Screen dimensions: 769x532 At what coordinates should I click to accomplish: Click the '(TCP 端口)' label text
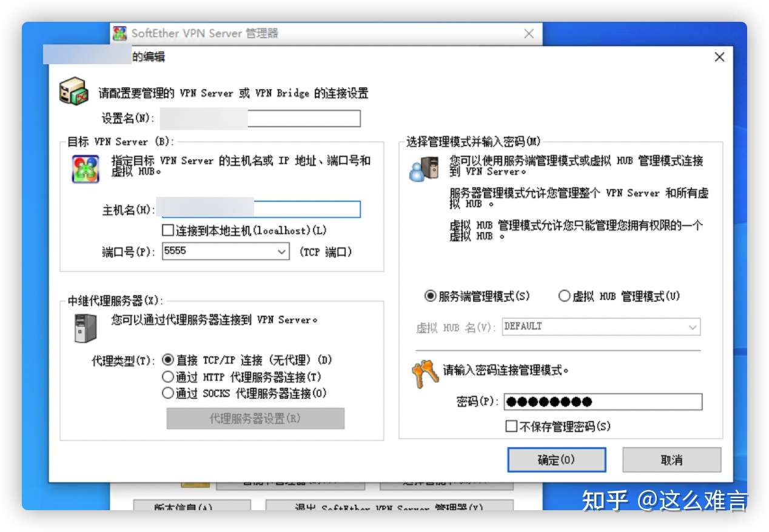pyautogui.click(x=326, y=252)
